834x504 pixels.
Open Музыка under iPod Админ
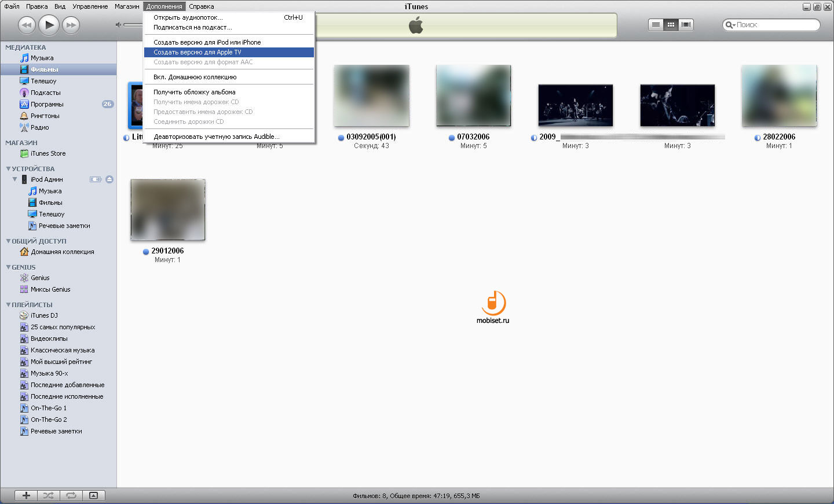click(x=50, y=191)
